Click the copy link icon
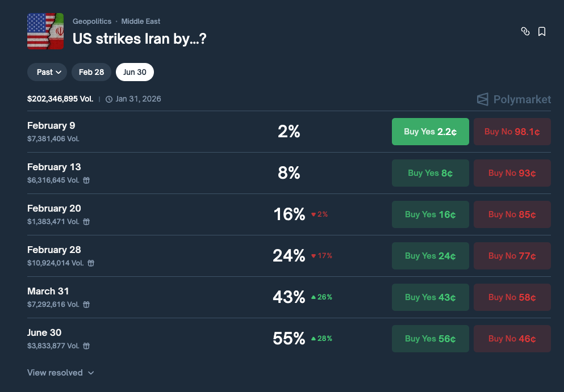Image resolution: width=564 pixels, height=392 pixels. (x=525, y=32)
